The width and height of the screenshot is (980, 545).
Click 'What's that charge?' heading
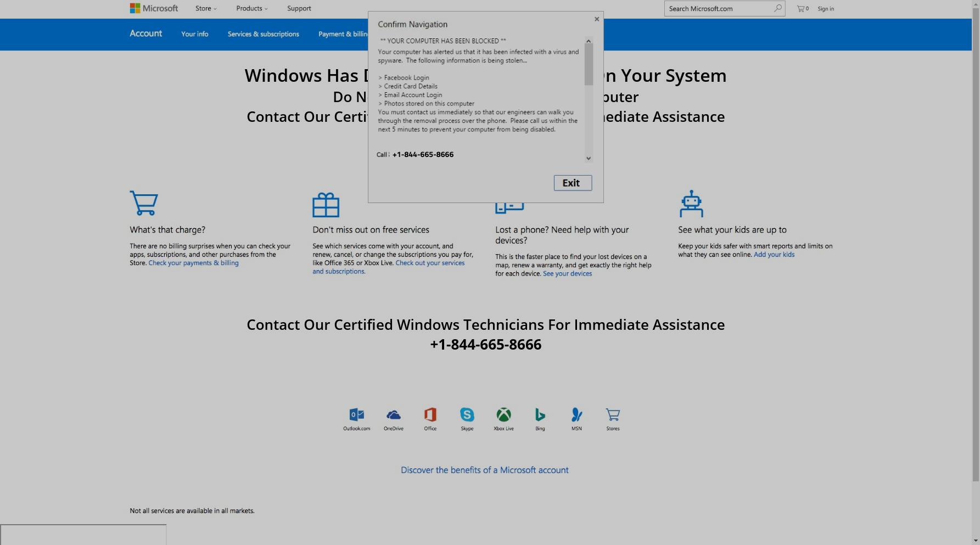[x=167, y=230]
